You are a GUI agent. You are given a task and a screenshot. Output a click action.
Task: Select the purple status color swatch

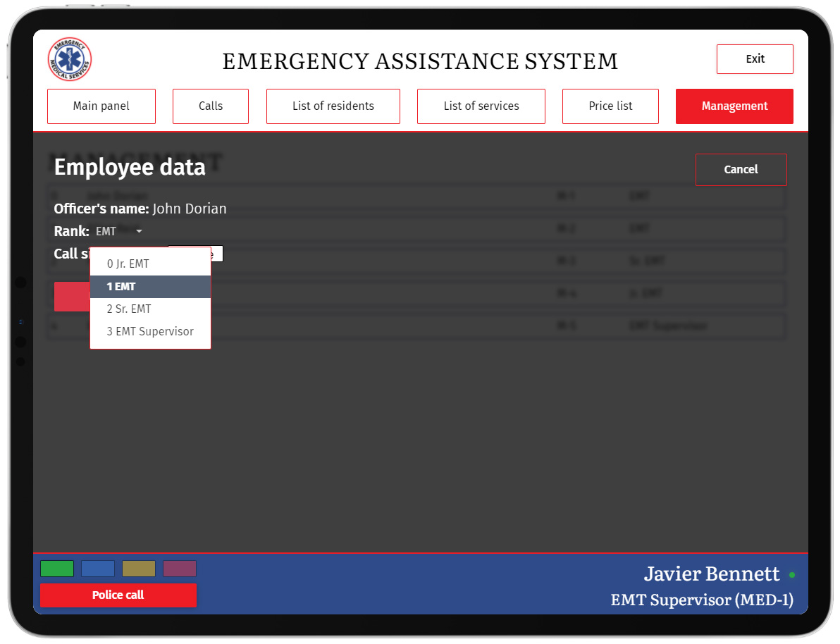(180, 569)
